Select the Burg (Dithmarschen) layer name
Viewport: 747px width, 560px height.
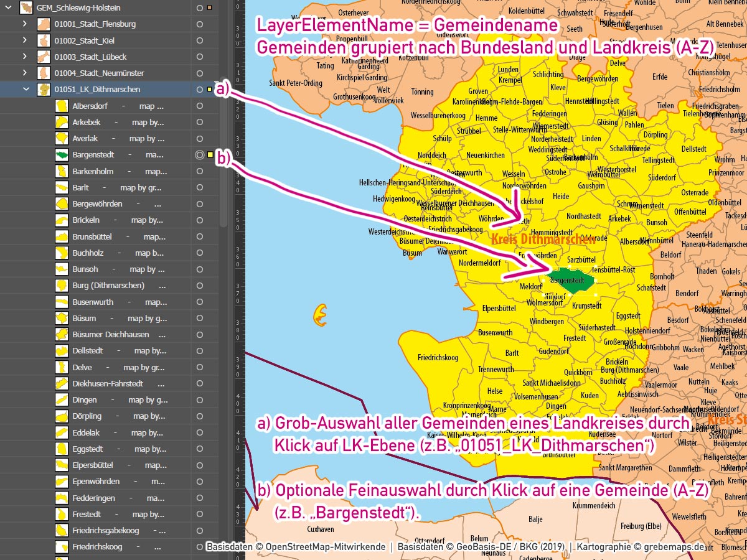coord(108,286)
